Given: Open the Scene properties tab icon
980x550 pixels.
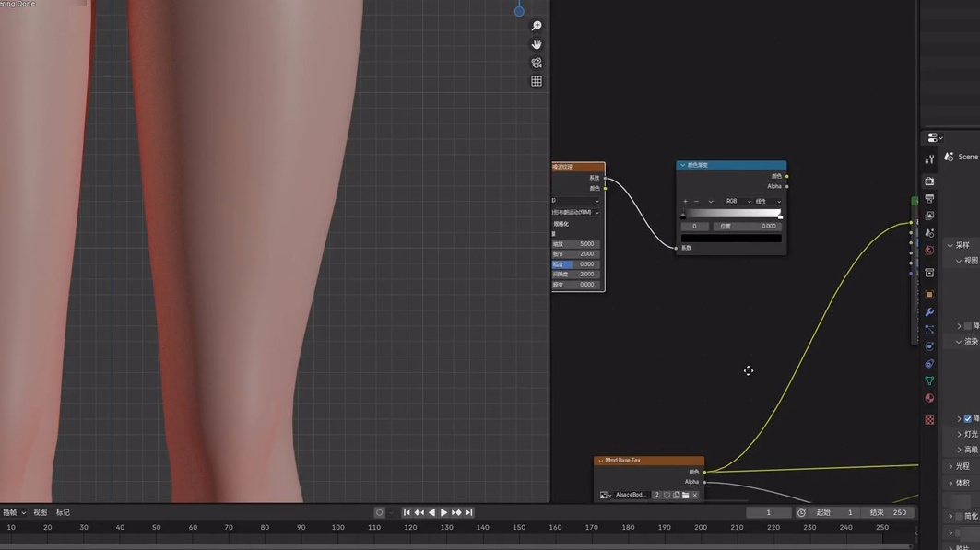Looking at the screenshot, I should click(x=929, y=233).
